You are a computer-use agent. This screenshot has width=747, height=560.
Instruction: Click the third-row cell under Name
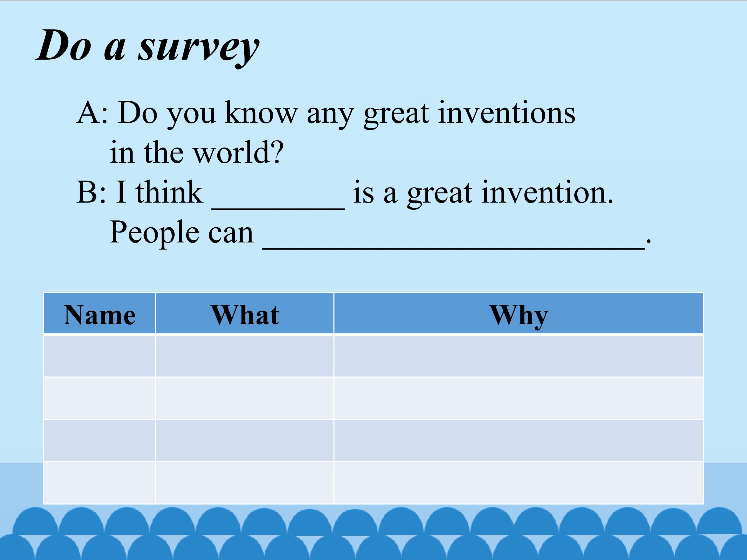pyautogui.click(x=100, y=440)
